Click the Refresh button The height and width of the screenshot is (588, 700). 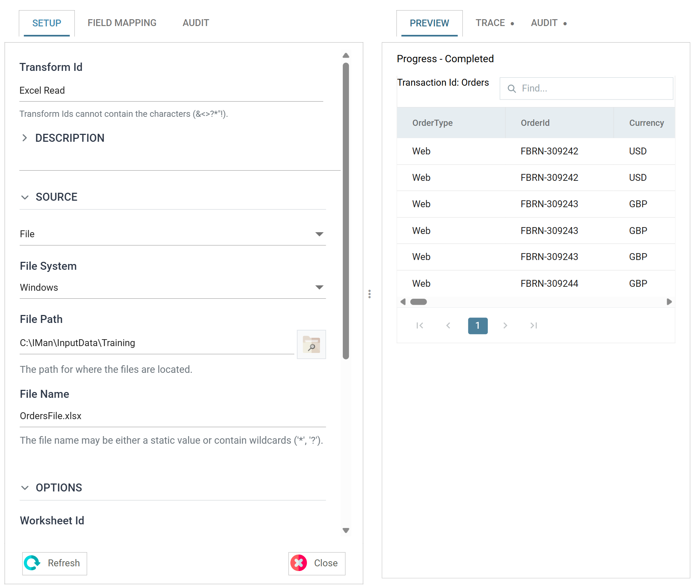click(x=55, y=563)
